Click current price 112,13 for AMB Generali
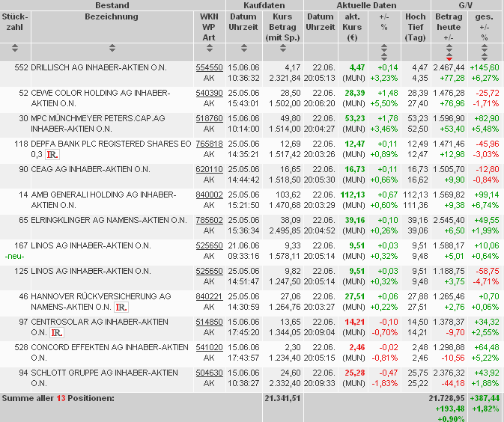This screenshot has width=504, height=422. click(353, 195)
